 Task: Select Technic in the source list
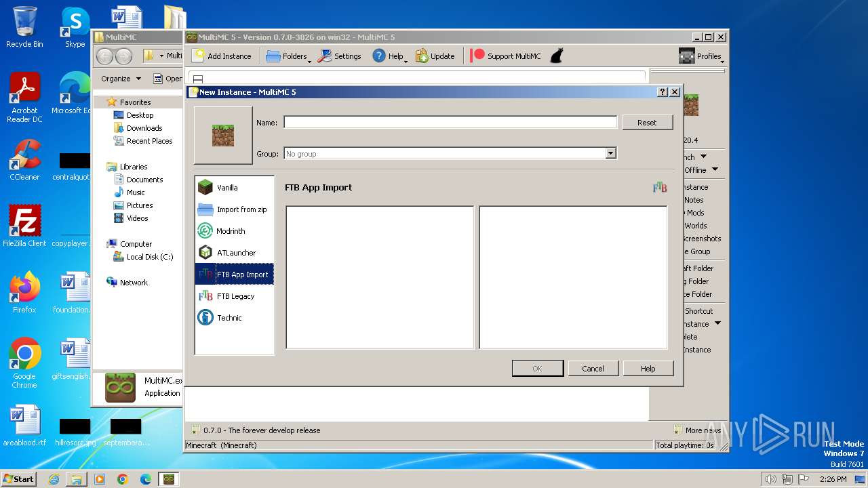tap(234, 318)
